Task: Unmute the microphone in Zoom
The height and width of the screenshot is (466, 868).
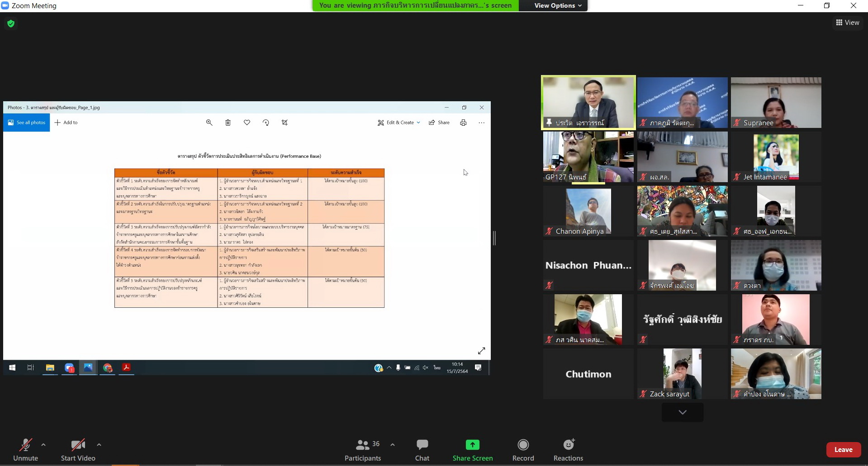Action: point(25,450)
